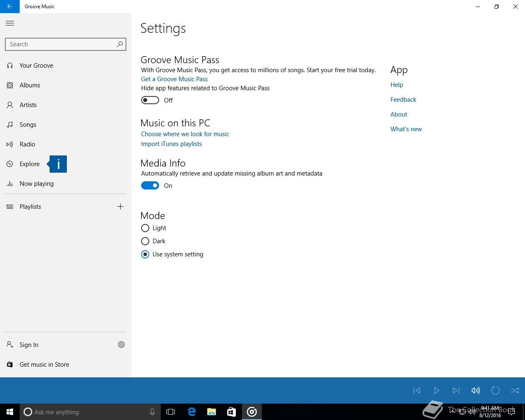
Task: Open the Action Center notification icon
Action: pyautogui.click(x=511, y=412)
